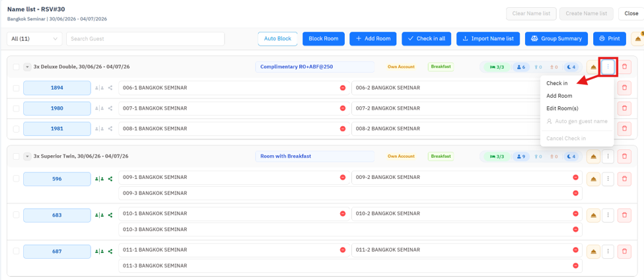Delete room 1980 row

(625, 108)
